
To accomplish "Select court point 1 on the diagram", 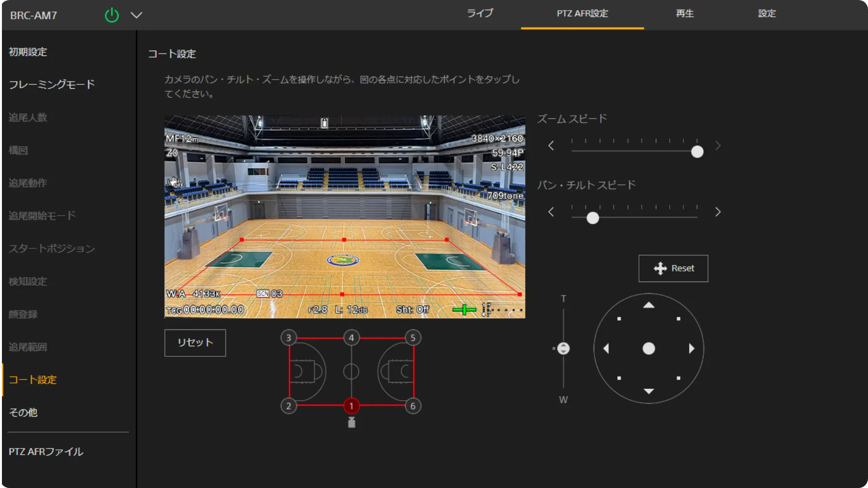I will coord(351,406).
